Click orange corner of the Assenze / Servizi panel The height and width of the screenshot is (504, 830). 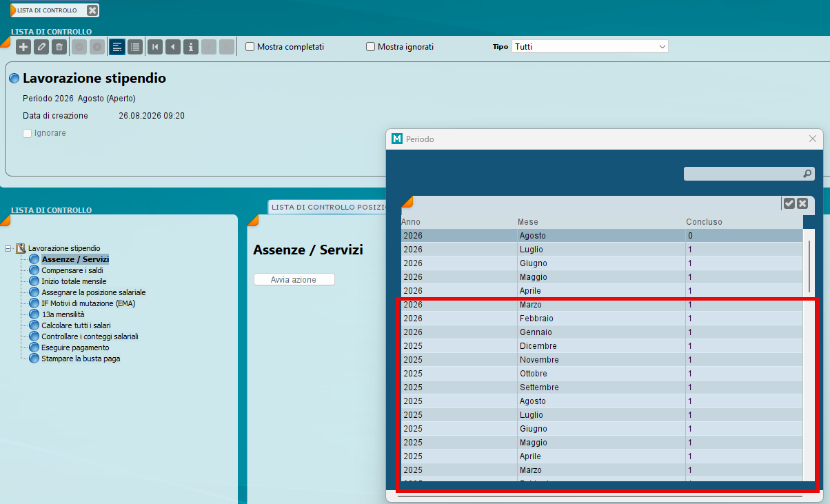252,220
